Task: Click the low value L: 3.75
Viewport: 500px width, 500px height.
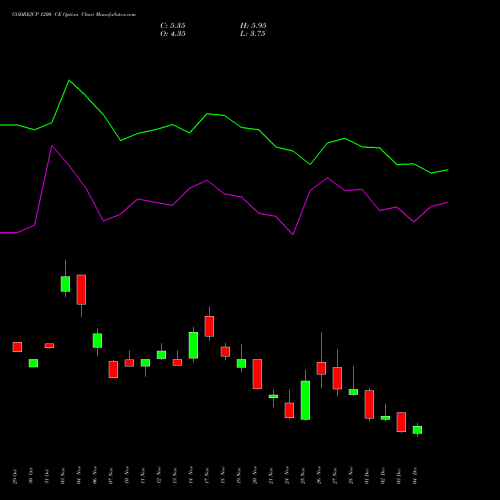Action: (253, 34)
